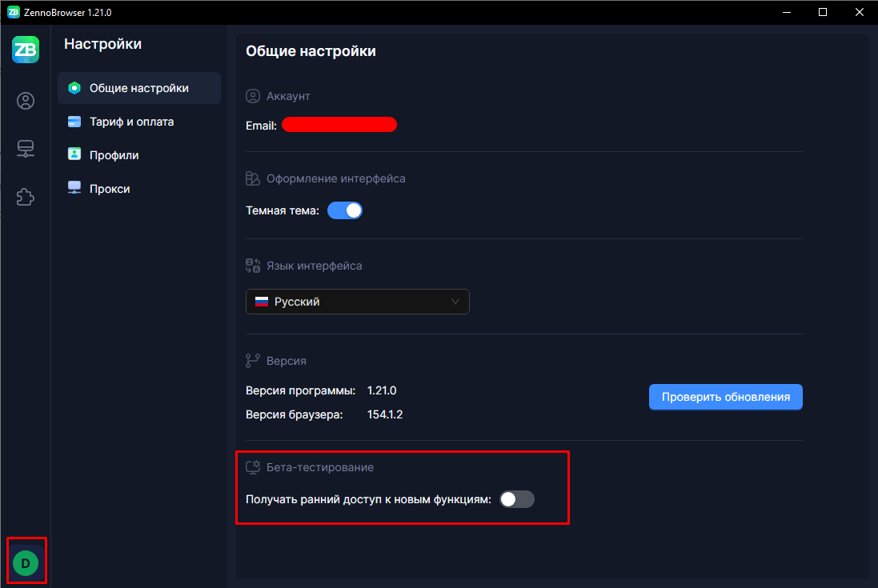Viewport: 878px width, 588px height.
Task: Expand language list via chevron arrow
Action: coord(455,302)
